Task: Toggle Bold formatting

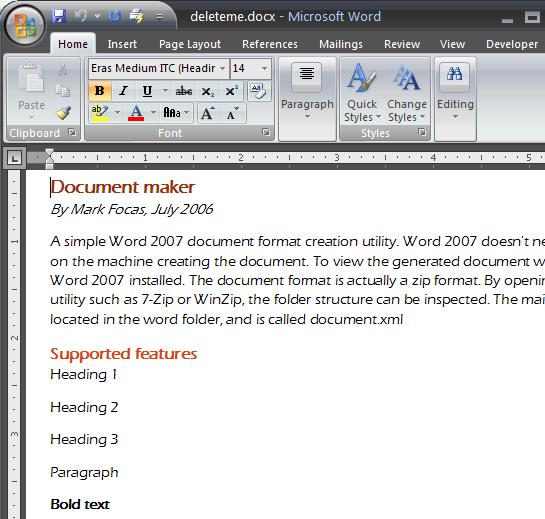Action: 99,91
